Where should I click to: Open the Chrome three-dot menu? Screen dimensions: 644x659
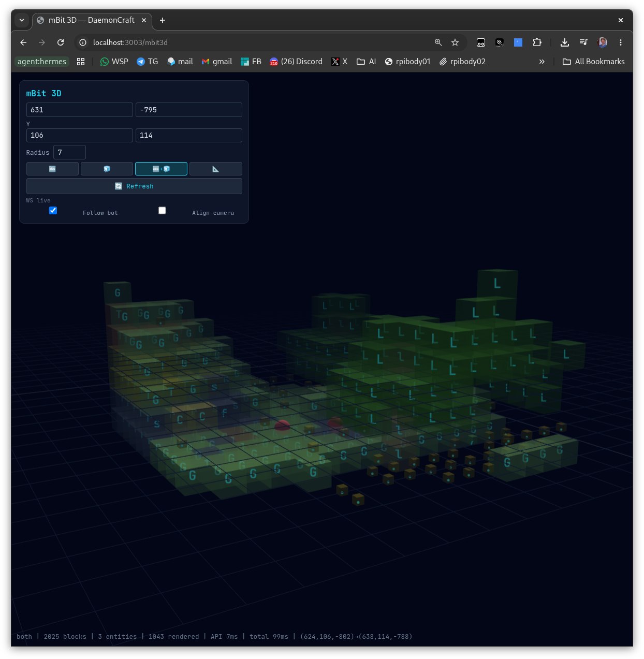(621, 42)
